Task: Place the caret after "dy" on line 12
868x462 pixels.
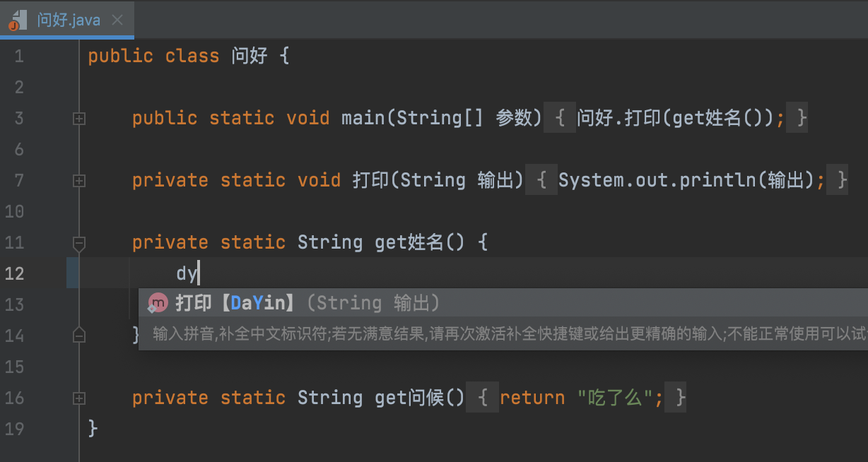Action: pyautogui.click(x=199, y=273)
